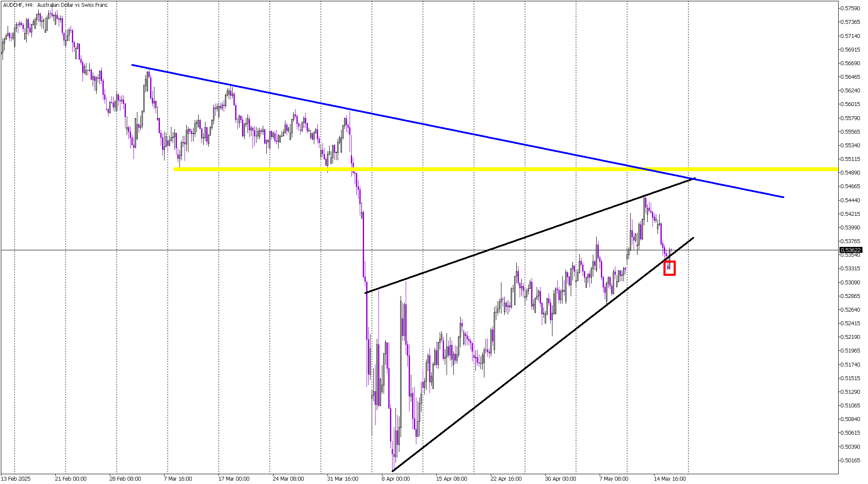Screen dimensions: 868x484
Task: Click price label 0.52865
Action: (x=851, y=296)
